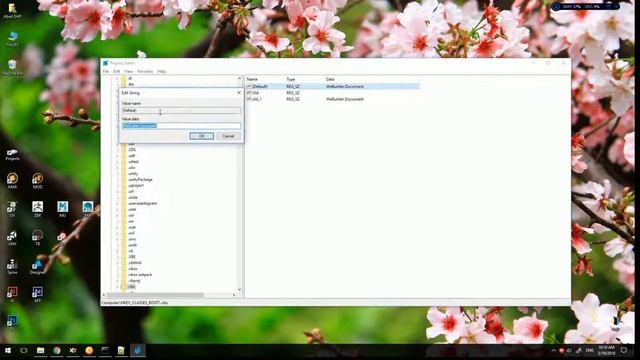This screenshot has width=640, height=360.
Task: Open the This PC desktop icon
Action: pos(12,39)
